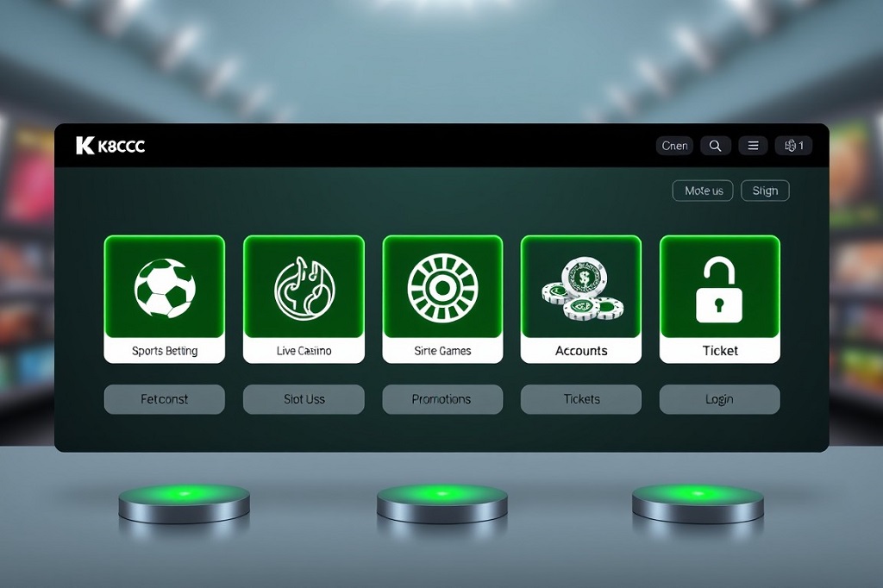Click the padlock Ticket icon
883x588 pixels.
[719, 288]
